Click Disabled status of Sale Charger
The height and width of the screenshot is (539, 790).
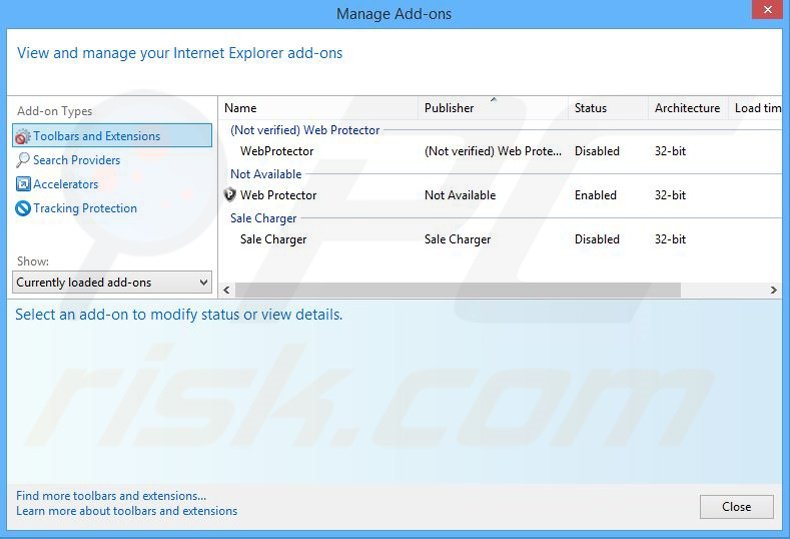click(x=597, y=239)
